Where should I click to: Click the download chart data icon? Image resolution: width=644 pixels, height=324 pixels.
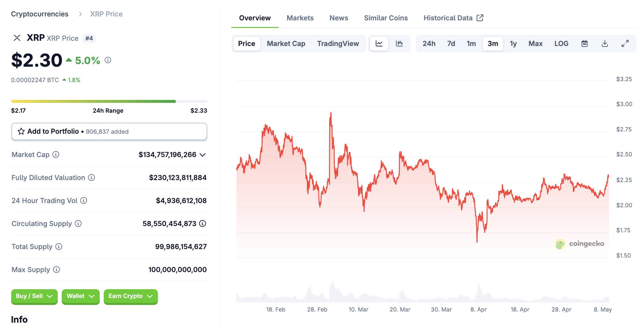(x=605, y=44)
